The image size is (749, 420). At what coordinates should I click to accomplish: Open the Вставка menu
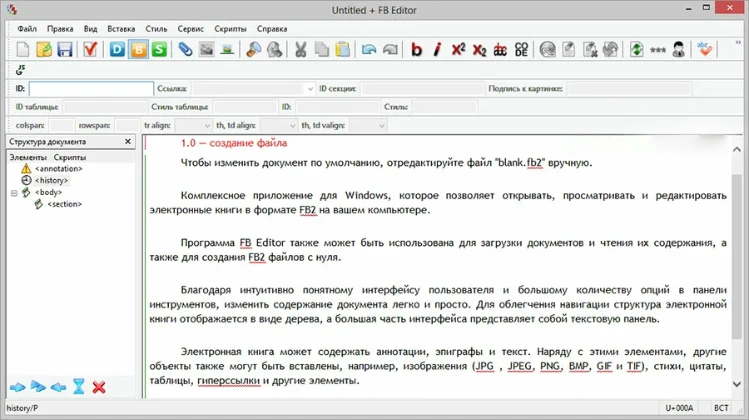point(121,29)
